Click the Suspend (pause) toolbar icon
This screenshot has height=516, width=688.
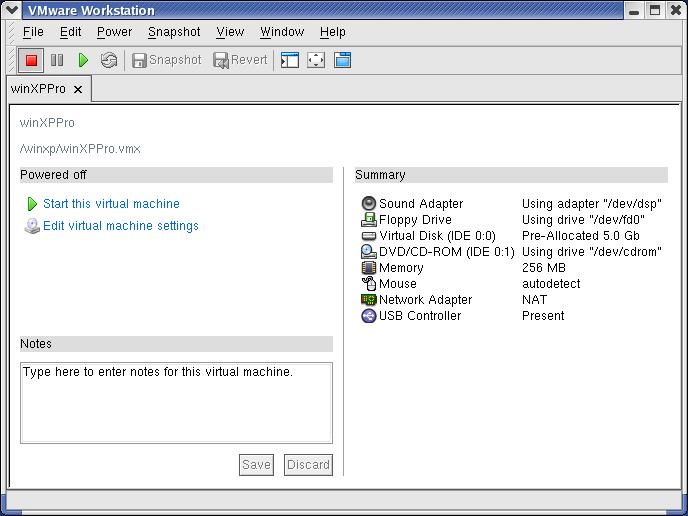pyautogui.click(x=57, y=60)
